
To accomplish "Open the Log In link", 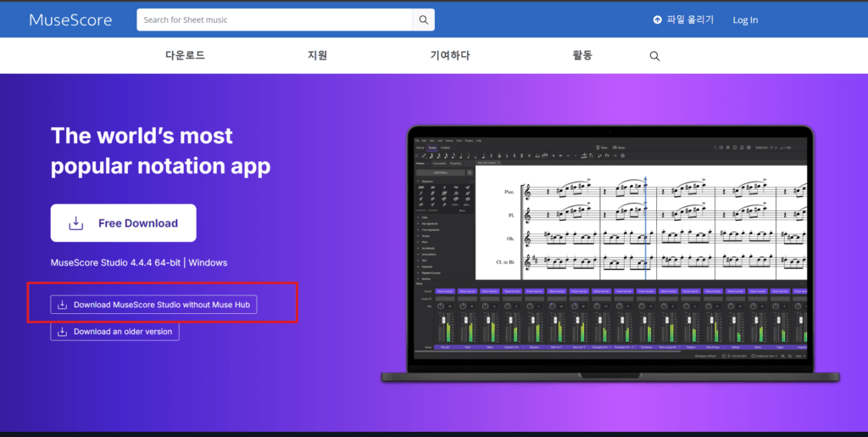I will [x=745, y=20].
